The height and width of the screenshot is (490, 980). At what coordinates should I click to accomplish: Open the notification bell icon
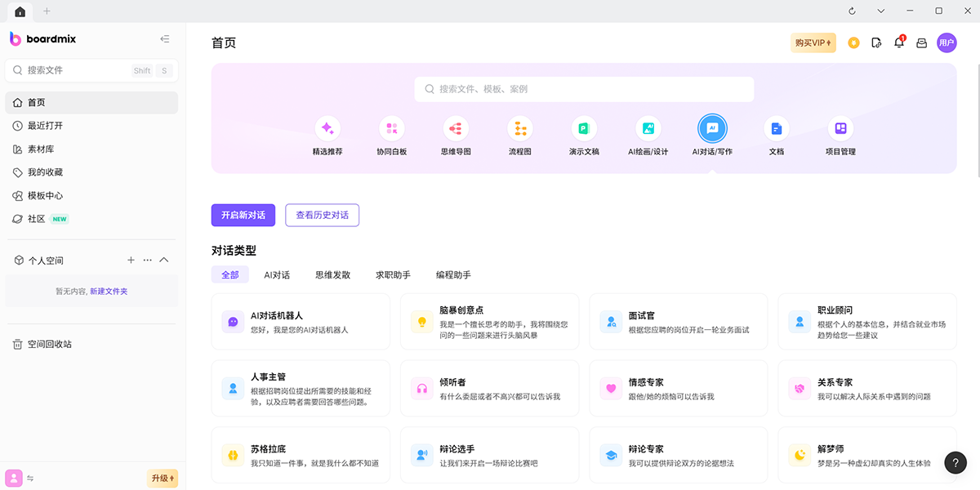coord(899,43)
